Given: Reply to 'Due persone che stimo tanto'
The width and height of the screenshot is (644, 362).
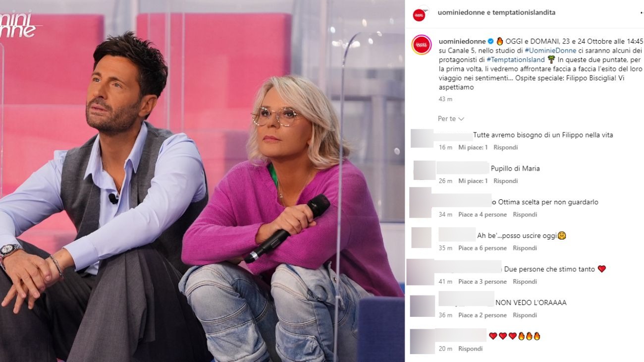Looking at the screenshot, I should (525, 282).
